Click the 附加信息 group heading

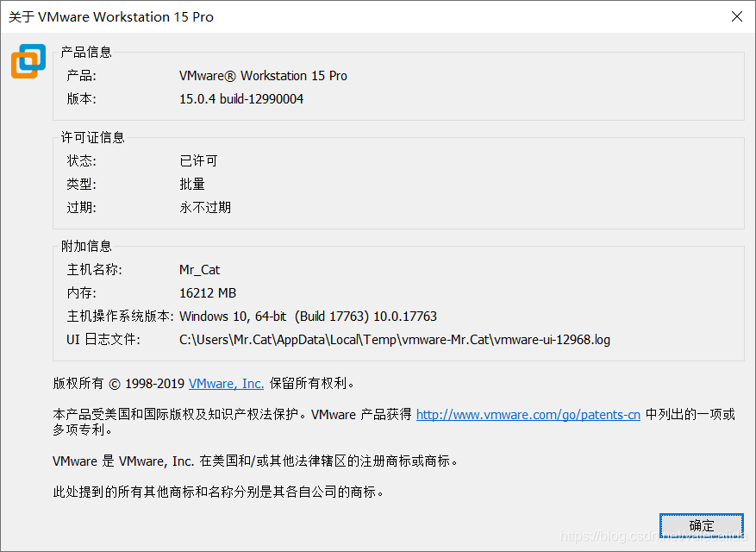click(86, 246)
